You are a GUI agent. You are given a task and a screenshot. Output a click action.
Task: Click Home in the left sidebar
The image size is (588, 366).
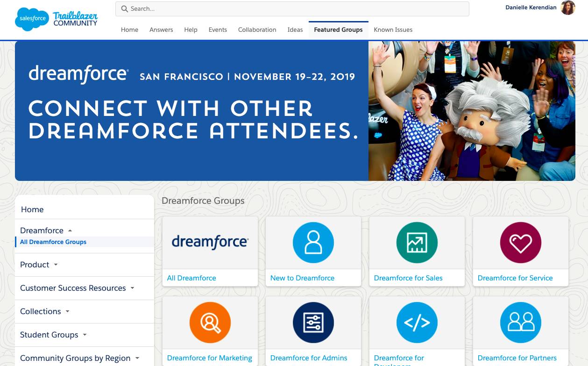point(32,209)
